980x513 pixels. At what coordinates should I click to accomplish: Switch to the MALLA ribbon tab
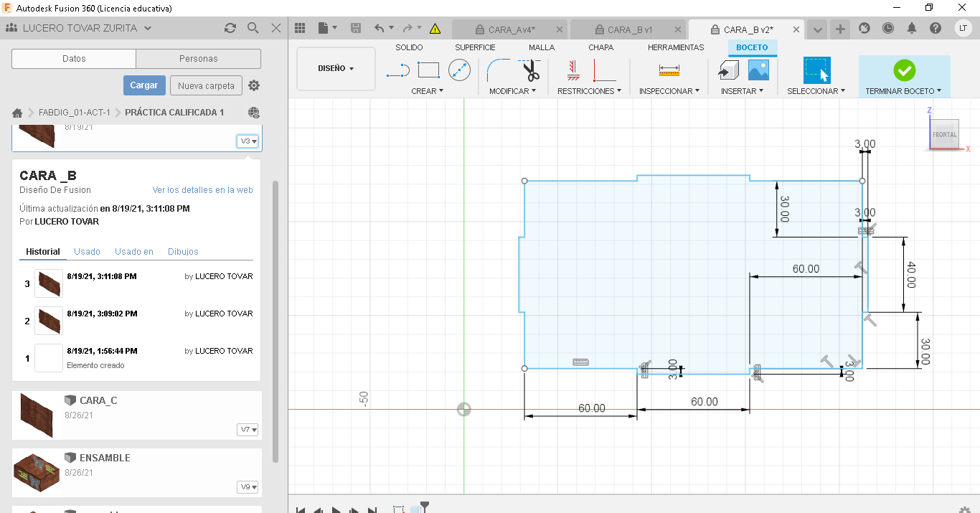(542, 47)
